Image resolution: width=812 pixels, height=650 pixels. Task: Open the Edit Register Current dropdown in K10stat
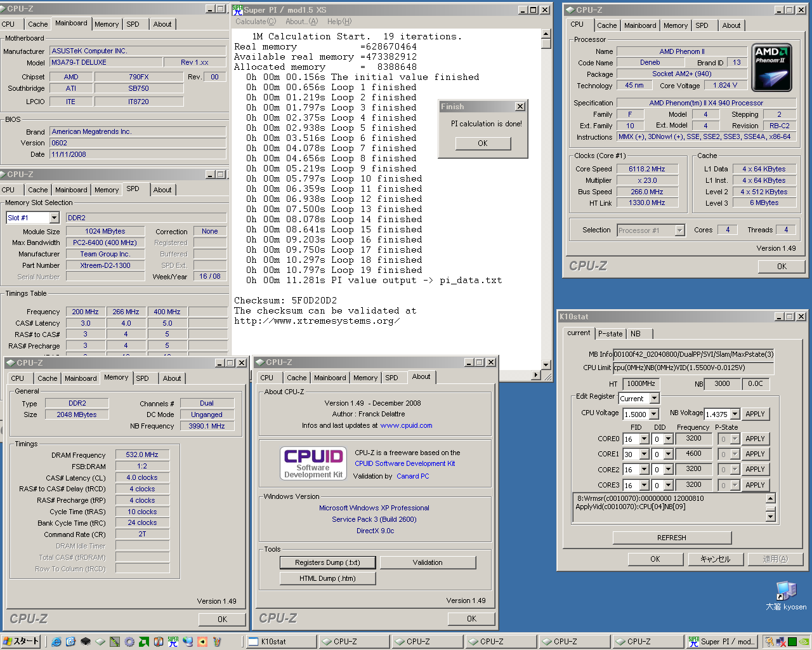[655, 399]
